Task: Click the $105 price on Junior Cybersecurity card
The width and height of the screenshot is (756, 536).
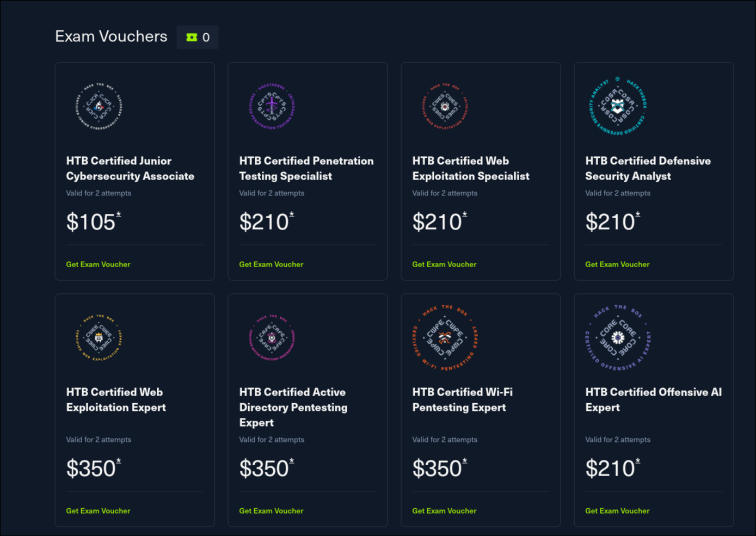Action: (x=93, y=222)
